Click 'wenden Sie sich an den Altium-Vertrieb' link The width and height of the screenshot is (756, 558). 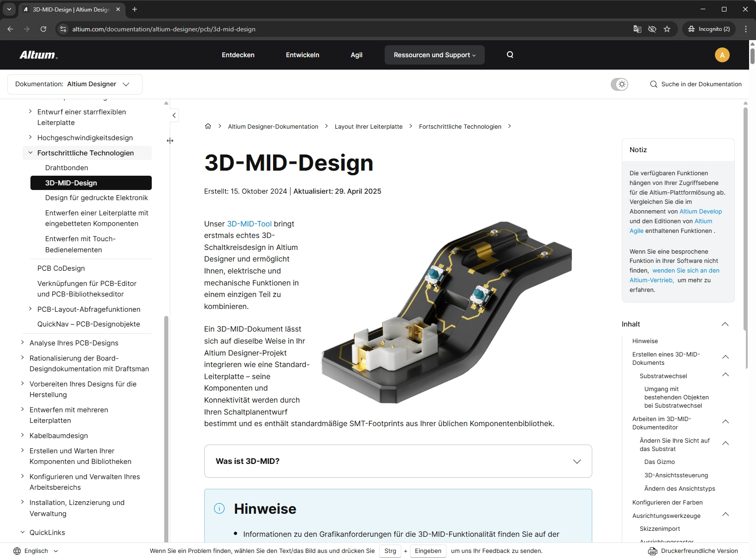point(674,275)
